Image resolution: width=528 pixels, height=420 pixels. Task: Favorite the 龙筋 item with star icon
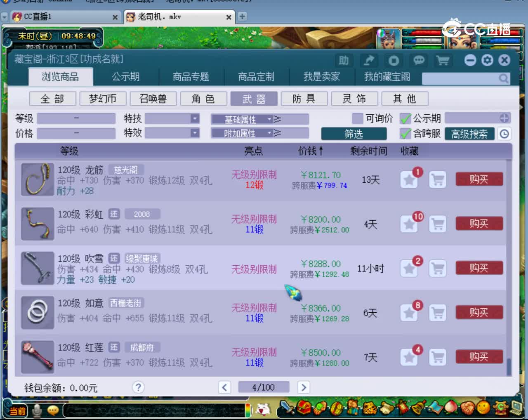coord(409,180)
